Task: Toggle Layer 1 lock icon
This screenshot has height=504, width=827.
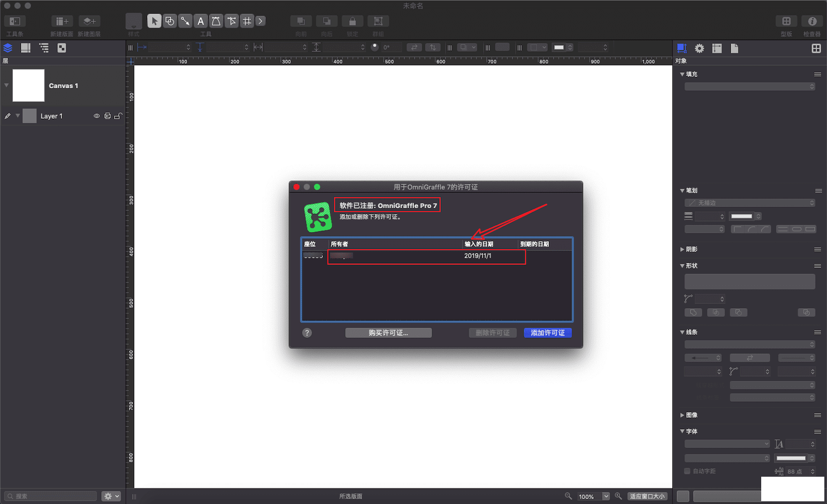Action: [x=118, y=116]
